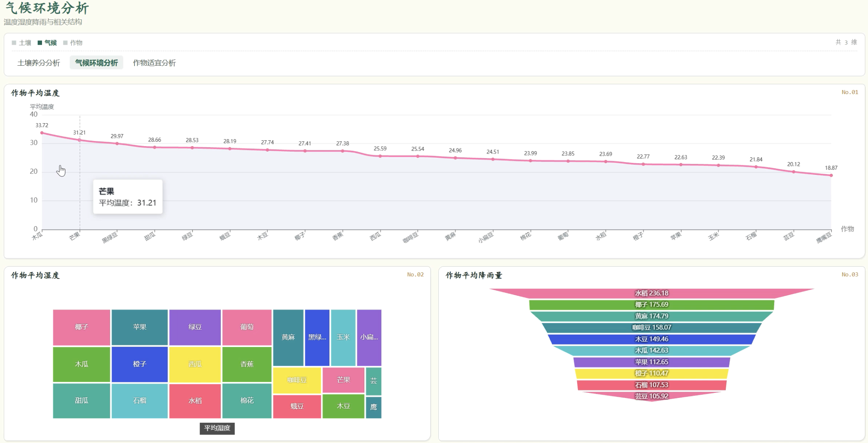The height and width of the screenshot is (443, 868).
Task: Select the 石榴 treemap tile
Action: [140, 401]
